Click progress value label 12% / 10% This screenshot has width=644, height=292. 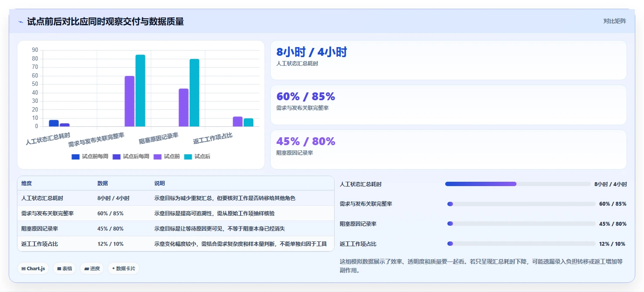point(612,244)
